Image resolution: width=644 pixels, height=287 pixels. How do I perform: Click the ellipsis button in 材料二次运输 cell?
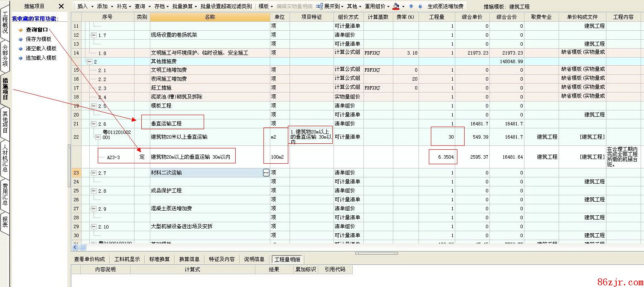tap(266, 173)
